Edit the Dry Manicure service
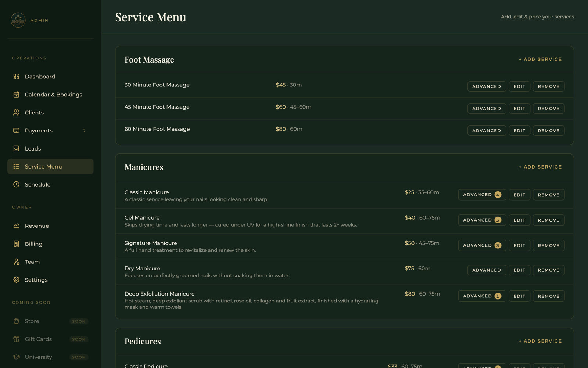This screenshot has height=368, width=588. 519,270
